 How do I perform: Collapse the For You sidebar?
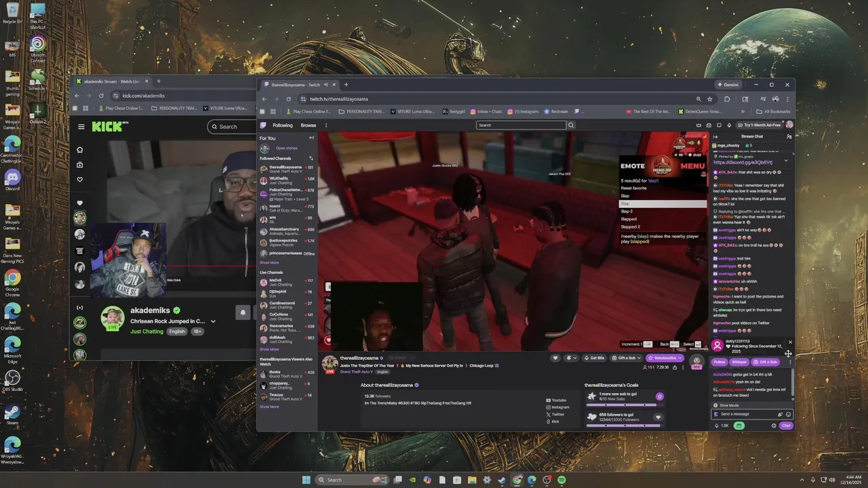[311, 138]
